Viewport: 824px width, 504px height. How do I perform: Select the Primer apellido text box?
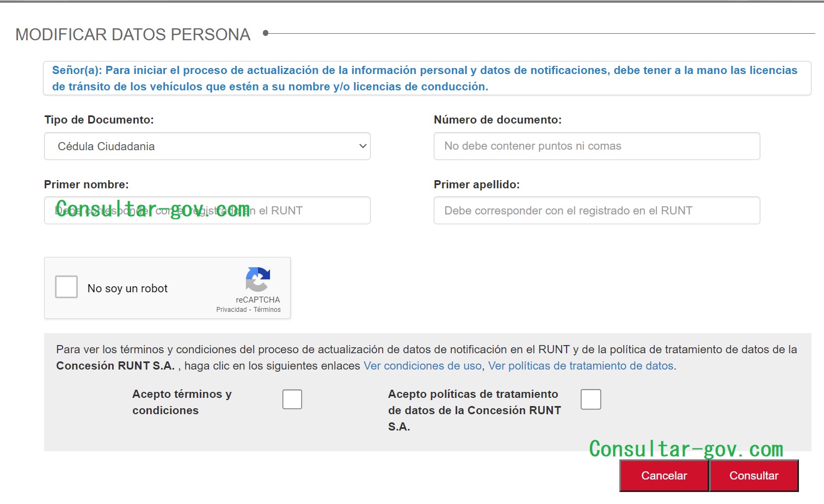597,211
